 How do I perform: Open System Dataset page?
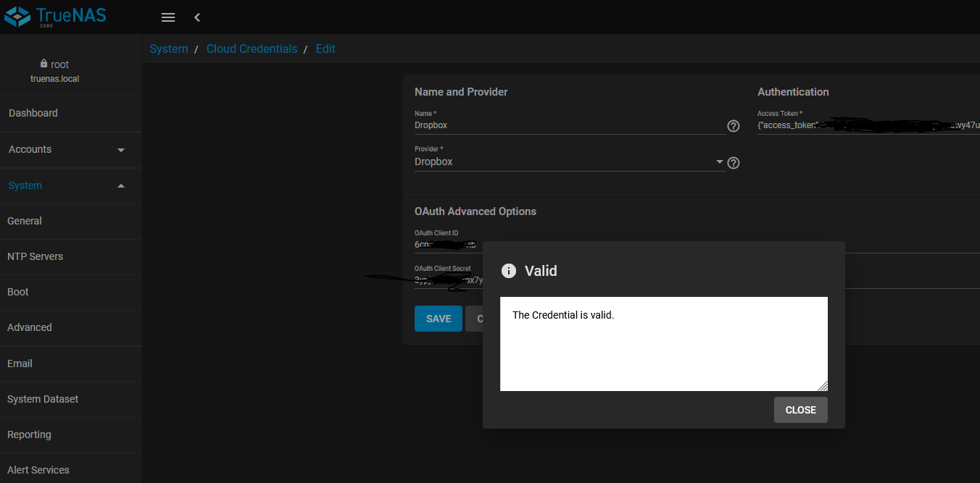click(70, 400)
